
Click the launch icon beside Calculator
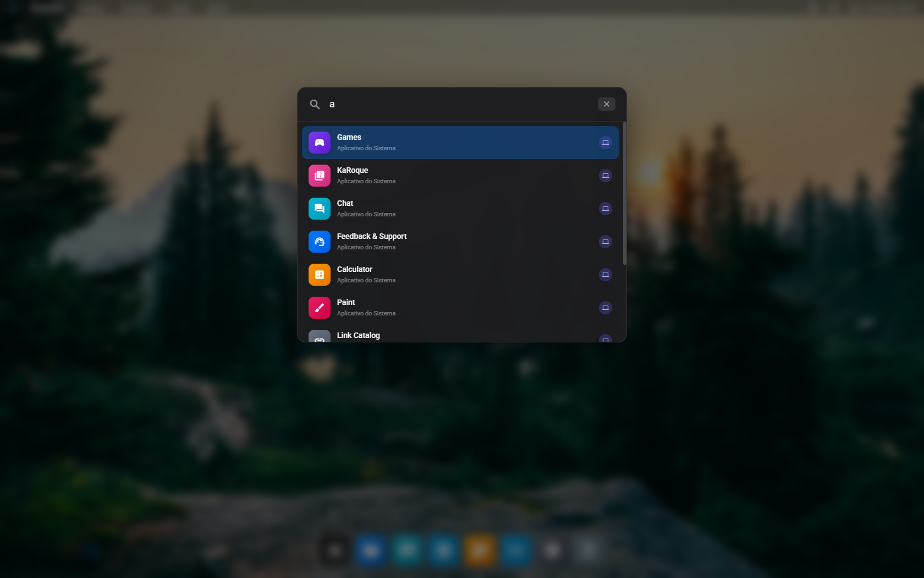coord(605,275)
